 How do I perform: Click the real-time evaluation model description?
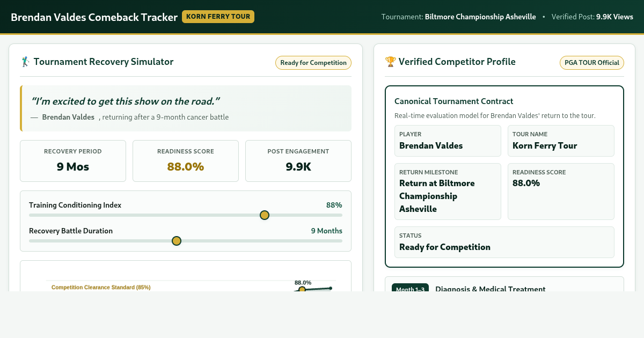point(495,115)
